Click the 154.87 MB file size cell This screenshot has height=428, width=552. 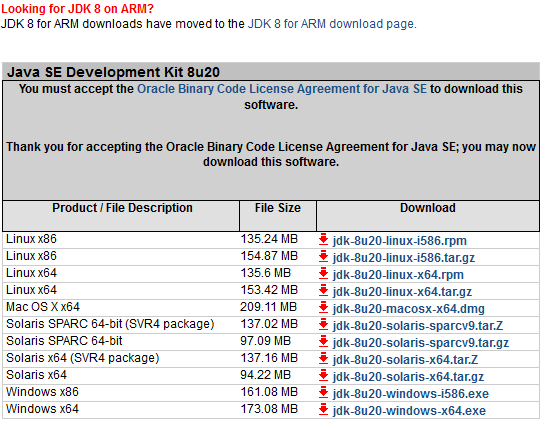pyautogui.click(x=278, y=256)
